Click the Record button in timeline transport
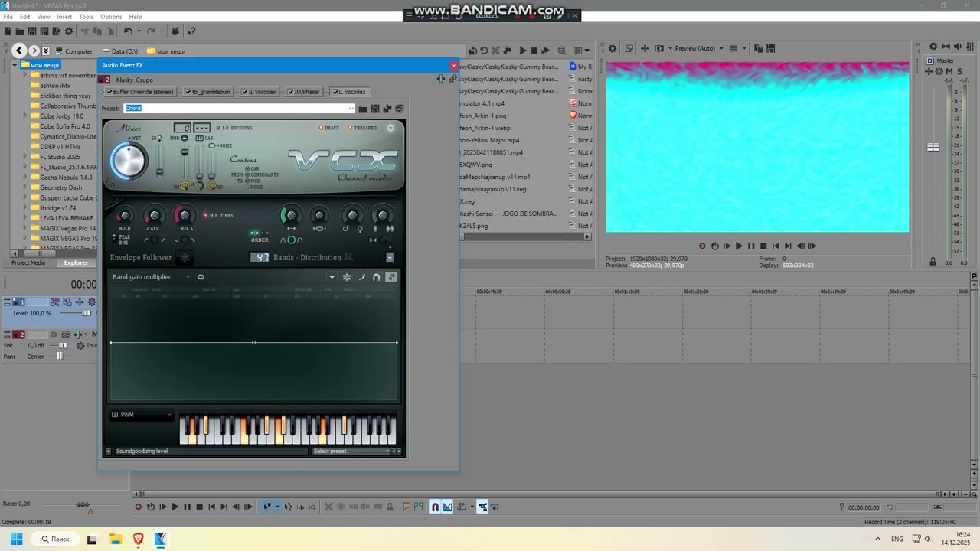The image size is (980, 551). pyautogui.click(x=139, y=507)
